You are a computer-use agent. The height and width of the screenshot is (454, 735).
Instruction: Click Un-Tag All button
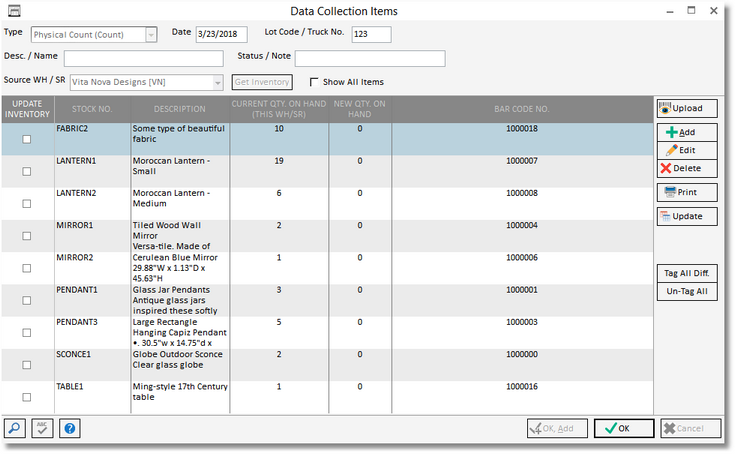(687, 291)
